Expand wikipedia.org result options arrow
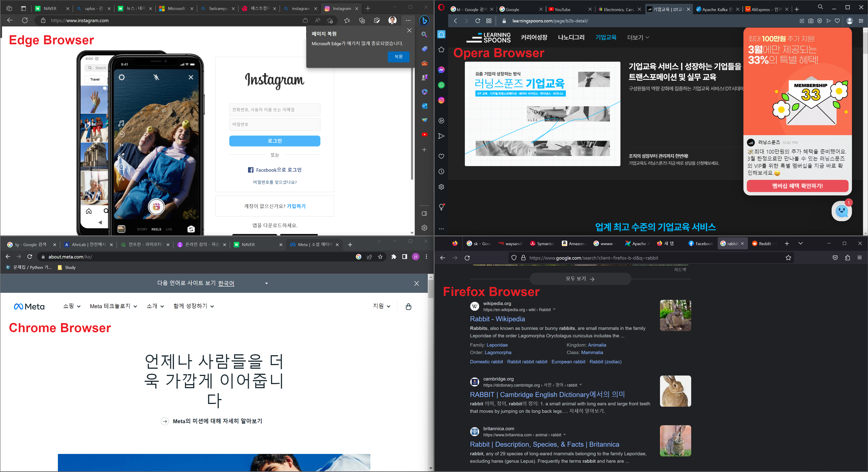868x472 pixels. pyautogui.click(x=554, y=309)
